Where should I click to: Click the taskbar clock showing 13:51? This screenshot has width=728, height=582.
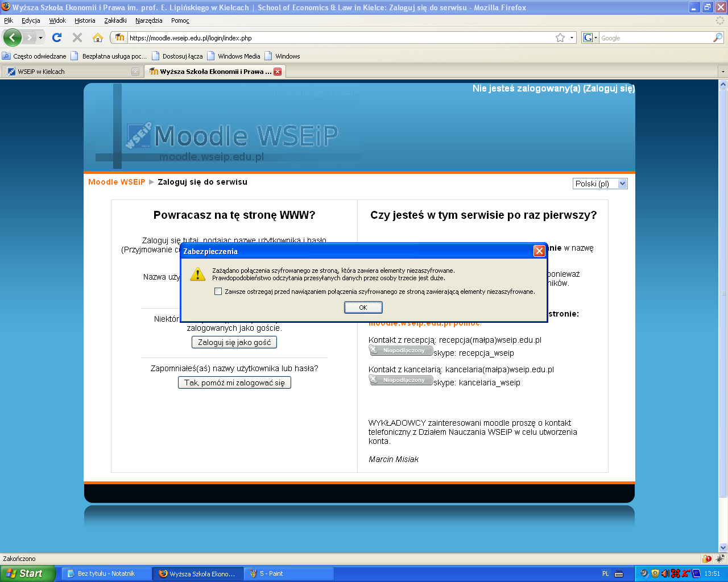tap(712, 573)
